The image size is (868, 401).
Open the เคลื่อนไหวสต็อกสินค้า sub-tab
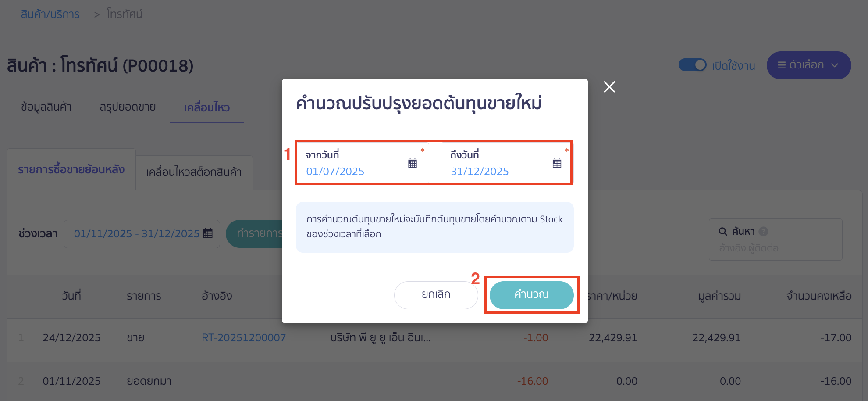[194, 172]
